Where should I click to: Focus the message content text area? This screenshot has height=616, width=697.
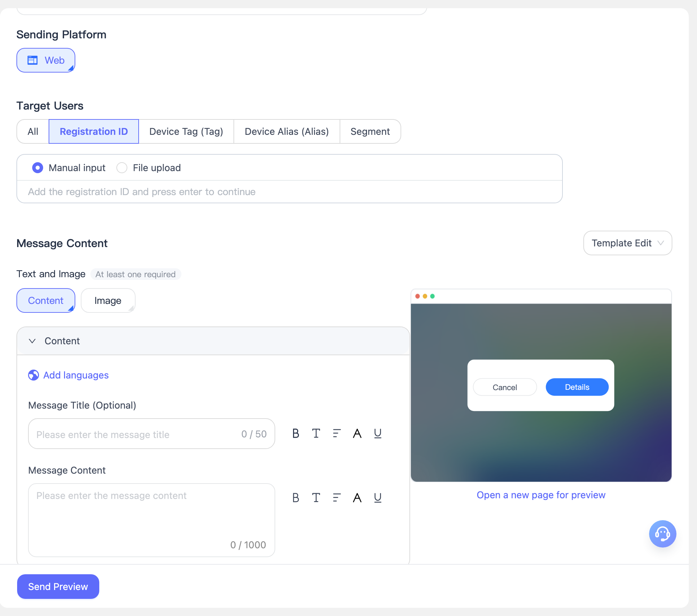click(x=152, y=520)
